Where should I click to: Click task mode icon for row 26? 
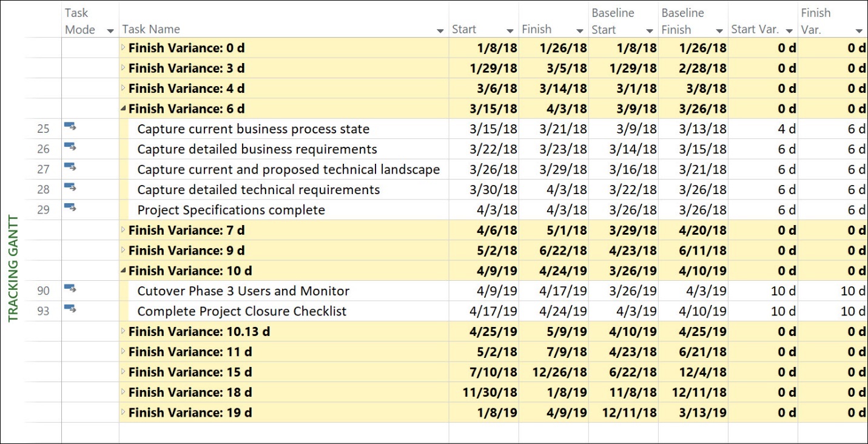tap(70, 147)
